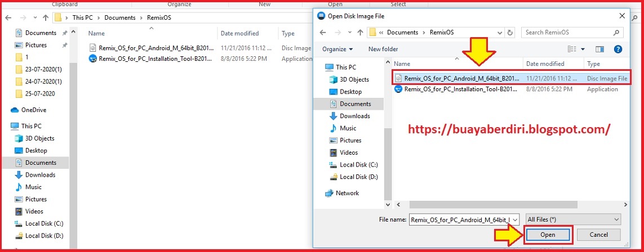Viewport: 644px width, 252px height.
Task: Click the dialog's back navigation arrow
Action: pos(323,33)
